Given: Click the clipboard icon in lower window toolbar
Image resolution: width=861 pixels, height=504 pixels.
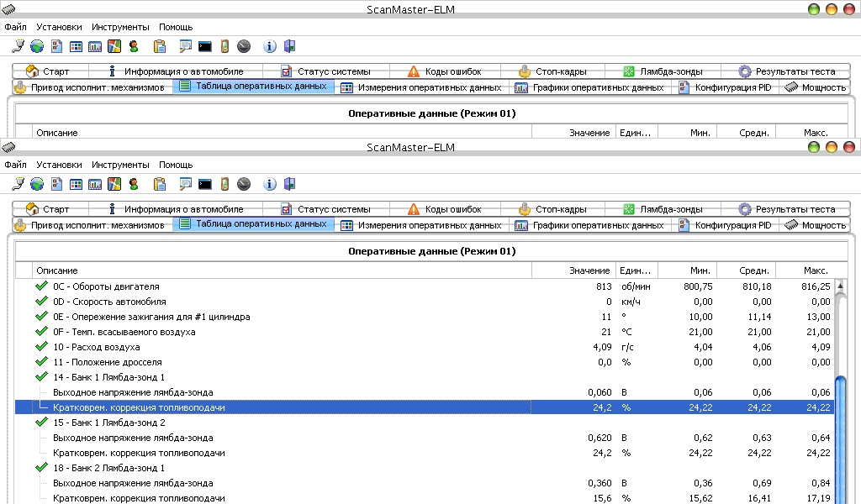Looking at the screenshot, I should pos(160,184).
